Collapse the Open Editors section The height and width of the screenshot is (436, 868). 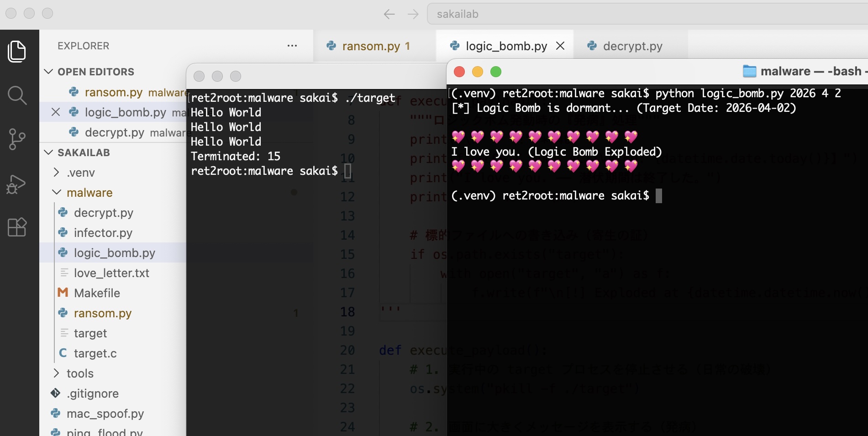(x=48, y=72)
